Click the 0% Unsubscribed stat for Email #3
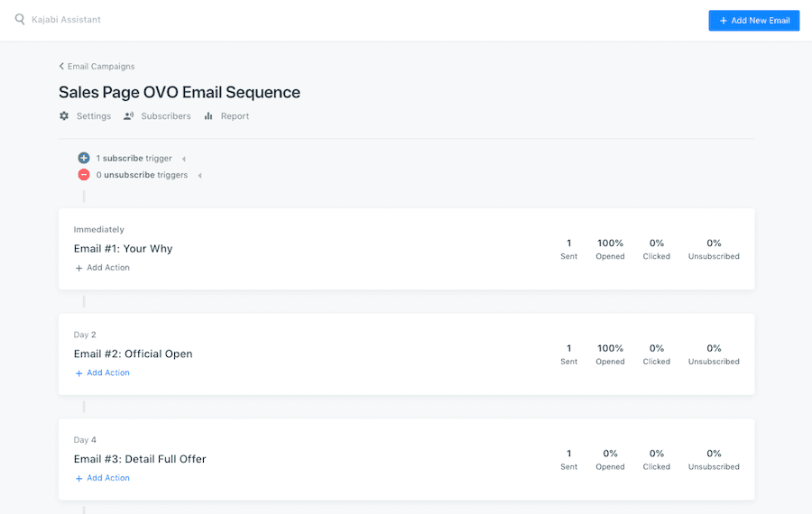Viewport: 812px width, 514px height. (x=714, y=459)
